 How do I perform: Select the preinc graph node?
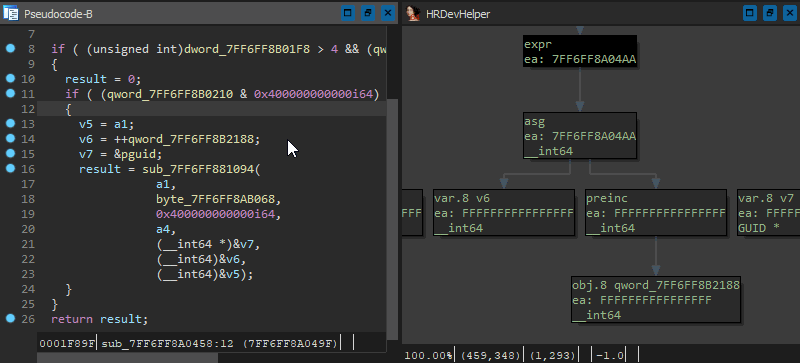tap(656, 212)
